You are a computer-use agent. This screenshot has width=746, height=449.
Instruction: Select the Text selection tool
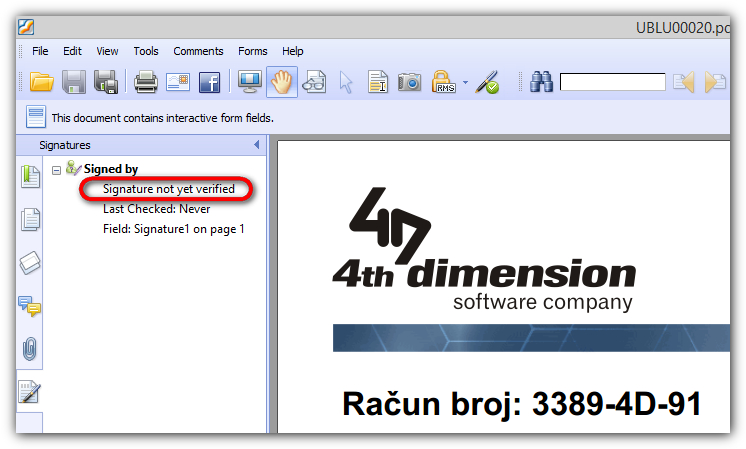point(378,82)
